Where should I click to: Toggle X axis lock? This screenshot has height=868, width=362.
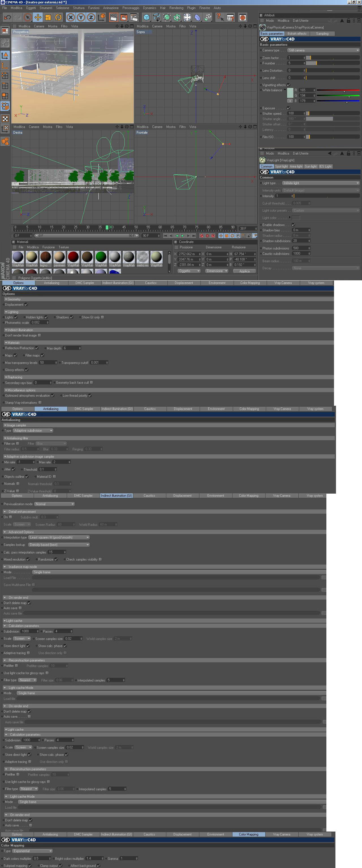coord(70,17)
